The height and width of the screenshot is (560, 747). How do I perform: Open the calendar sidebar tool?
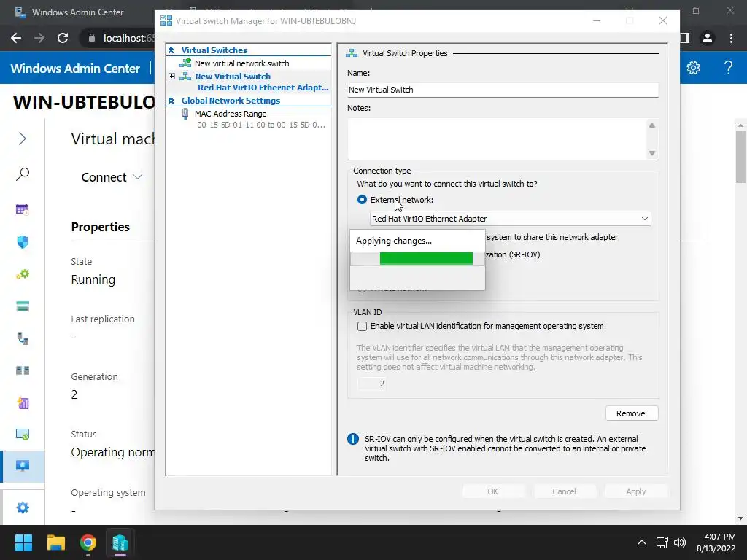(23, 209)
